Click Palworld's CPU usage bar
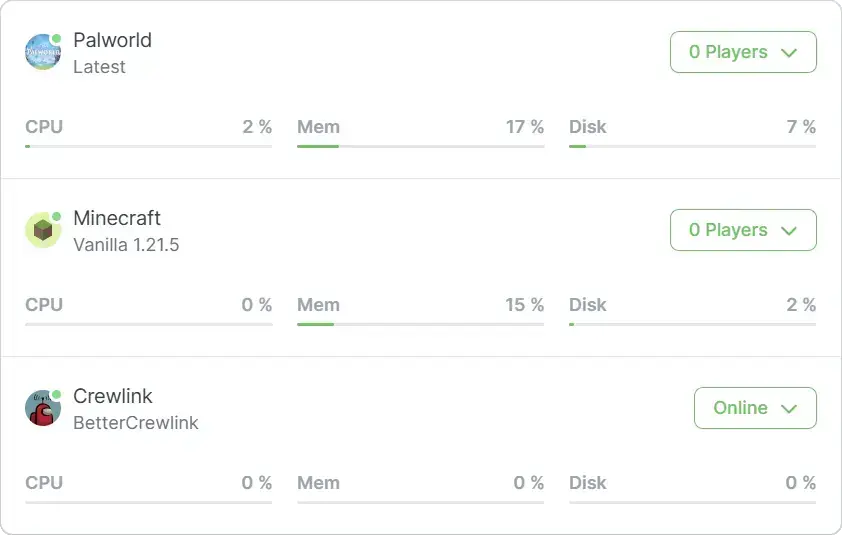The image size is (842, 535). click(148, 146)
